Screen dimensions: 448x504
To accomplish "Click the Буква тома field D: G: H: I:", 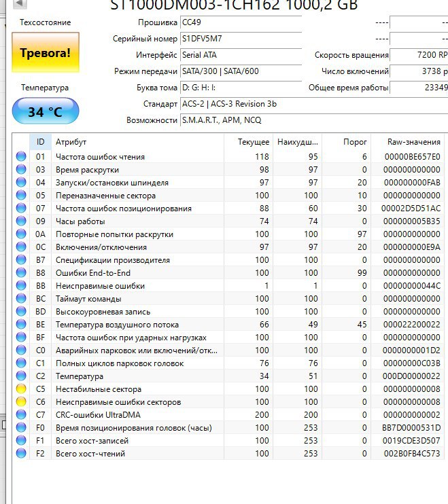I will (241, 88).
